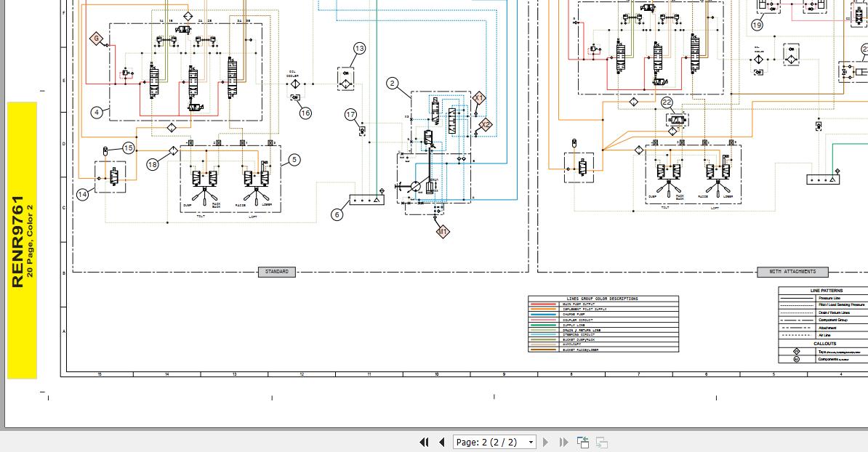The height and width of the screenshot is (452, 868).
Task: Click component callout number 5
Action: (294, 160)
